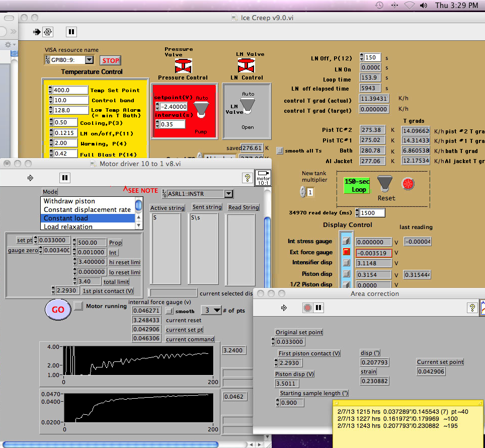Toggle smooth checkbox for internal force gauge
This screenshot has width=485, height=448.
pos(170,311)
